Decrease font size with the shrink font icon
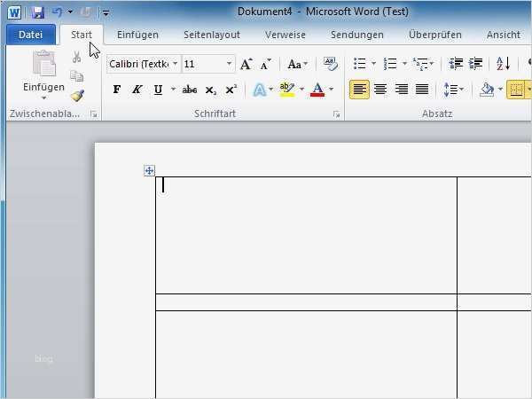 (265, 64)
